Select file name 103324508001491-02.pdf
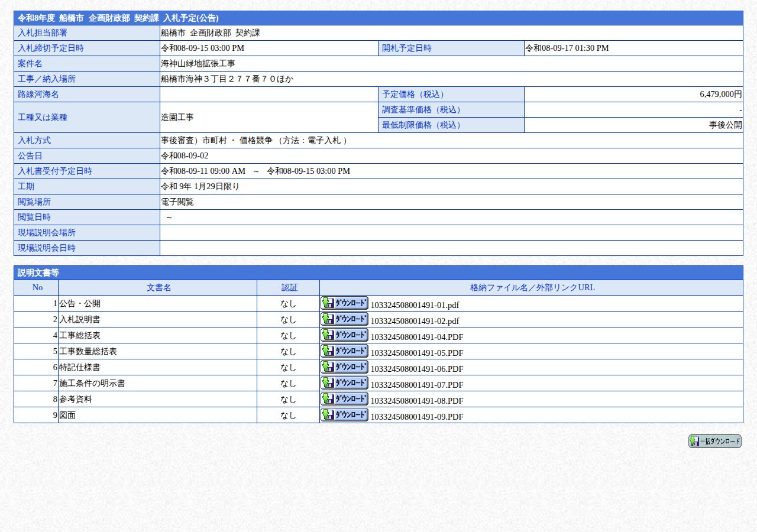This screenshot has width=757, height=532. click(415, 321)
